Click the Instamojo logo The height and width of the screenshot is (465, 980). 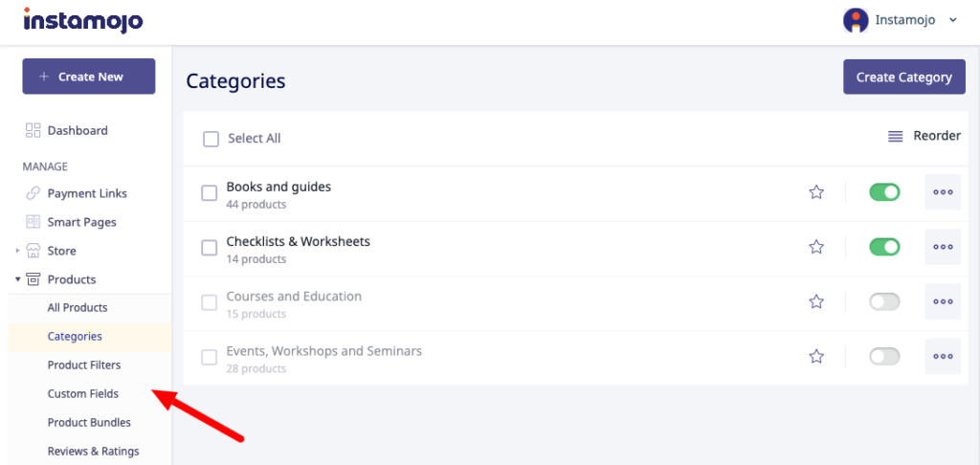83,20
